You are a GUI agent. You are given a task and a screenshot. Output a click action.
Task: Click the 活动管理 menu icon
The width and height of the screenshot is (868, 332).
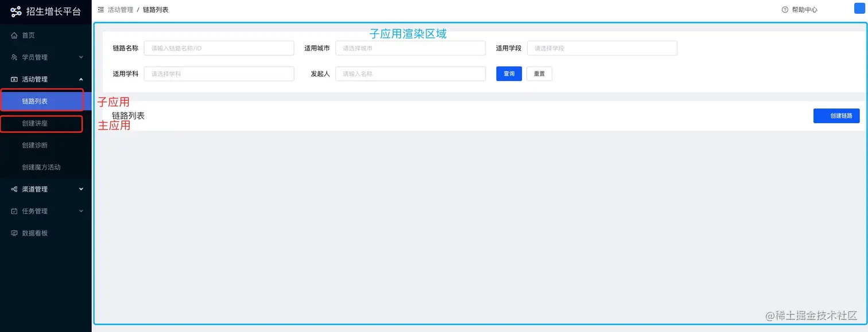(x=14, y=79)
